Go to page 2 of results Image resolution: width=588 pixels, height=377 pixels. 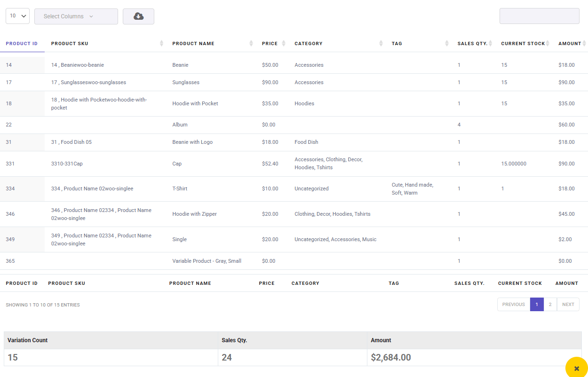pyautogui.click(x=550, y=305)
